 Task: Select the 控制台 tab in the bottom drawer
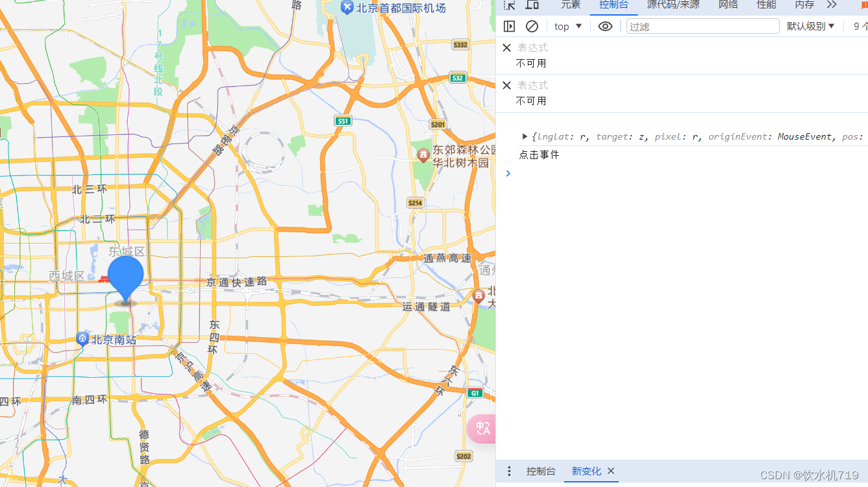pyautogui.click(x=541, y=471)
